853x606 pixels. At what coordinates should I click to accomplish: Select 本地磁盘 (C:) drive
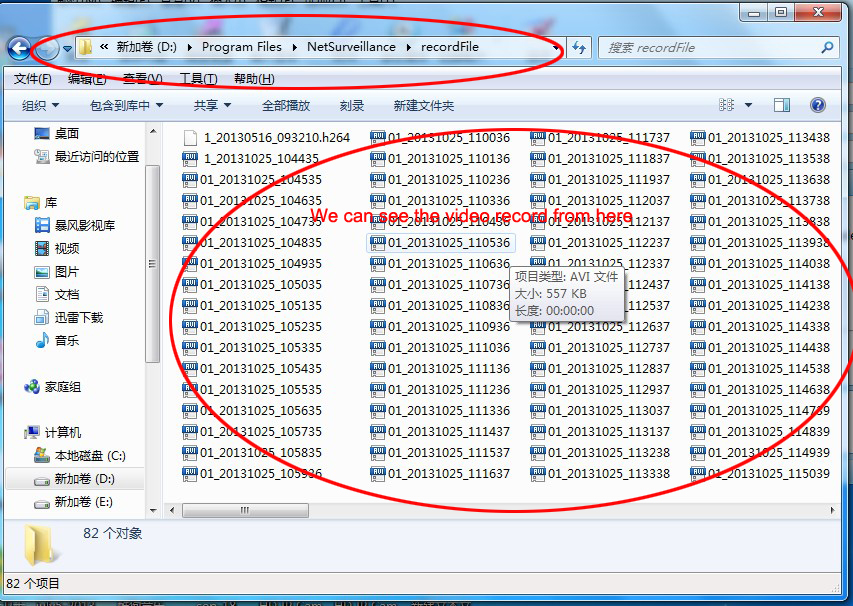pyautogui.click(x=89, y=455)
